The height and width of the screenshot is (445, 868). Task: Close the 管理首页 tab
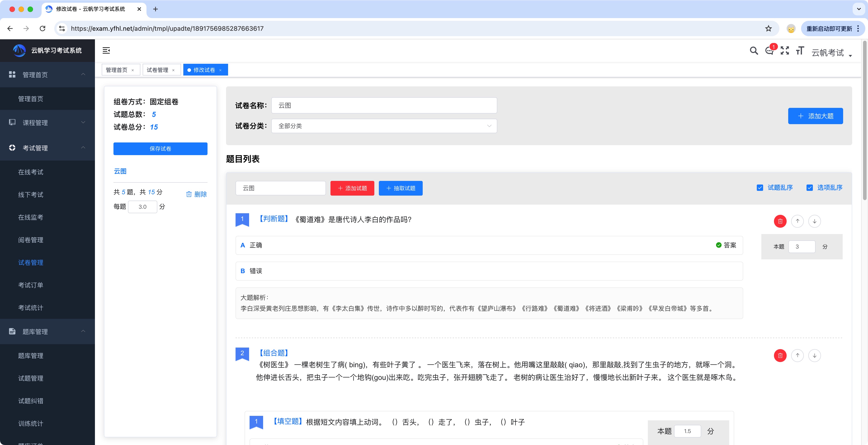point(133,70)
